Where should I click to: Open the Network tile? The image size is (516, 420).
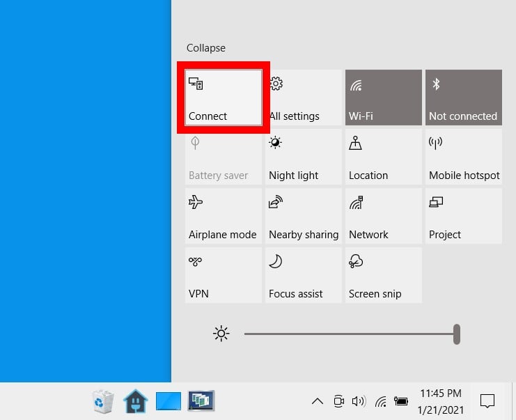[383, 216]
